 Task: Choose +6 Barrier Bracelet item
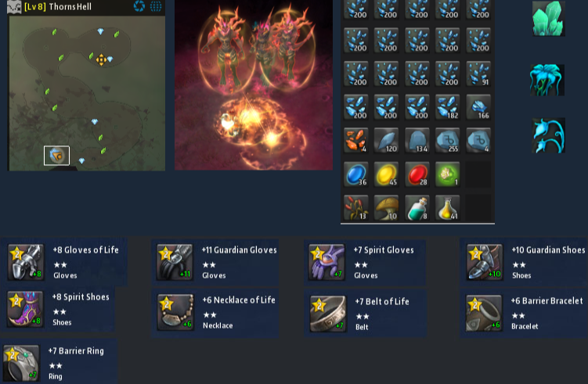tap(524, 313)
